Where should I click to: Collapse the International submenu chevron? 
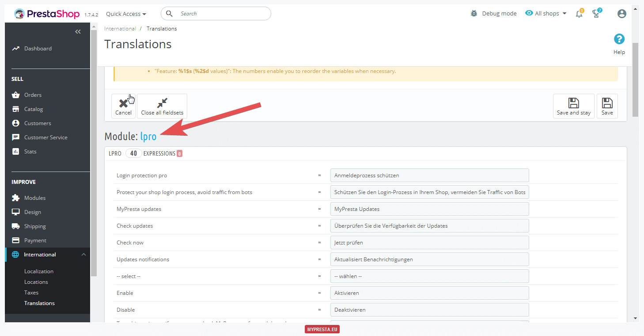pos(83,255)
